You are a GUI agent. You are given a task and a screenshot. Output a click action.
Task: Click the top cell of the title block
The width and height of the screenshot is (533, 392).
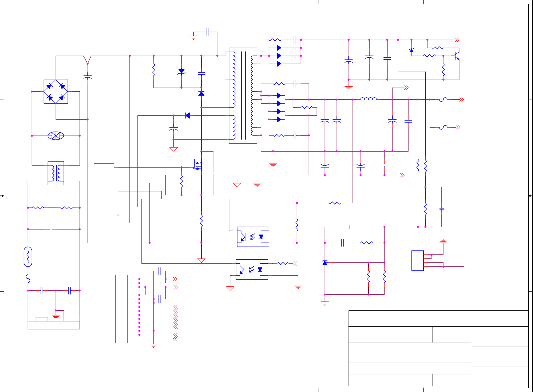[438, 318]
